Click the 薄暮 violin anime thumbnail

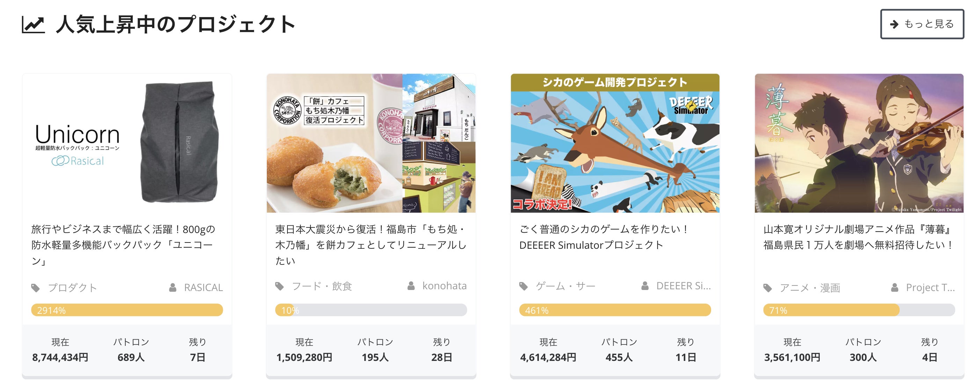coord(859,143)
